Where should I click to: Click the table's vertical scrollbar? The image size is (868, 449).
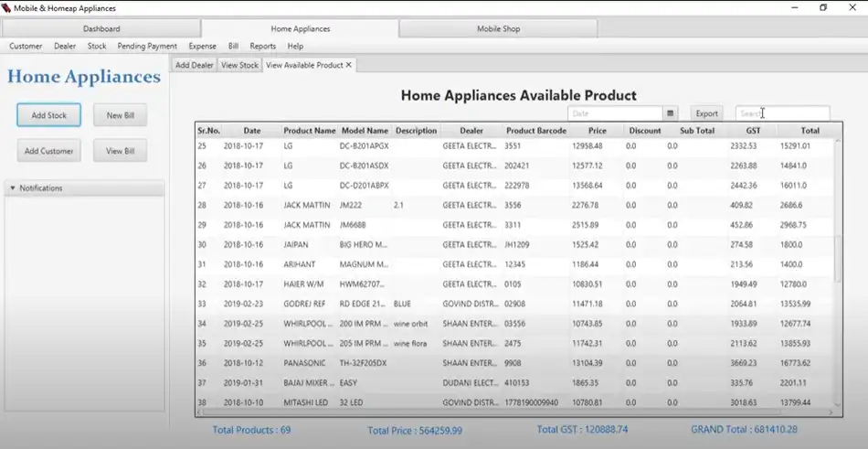point(837,260)
